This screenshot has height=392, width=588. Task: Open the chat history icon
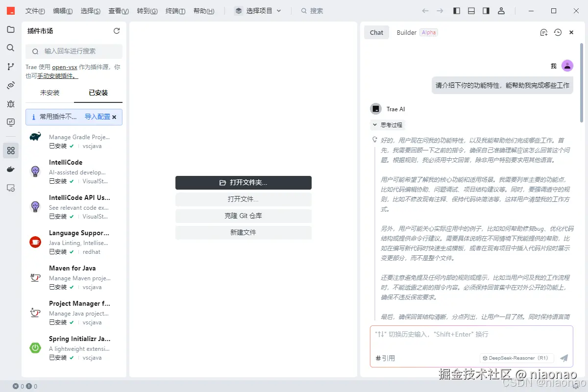557,32
